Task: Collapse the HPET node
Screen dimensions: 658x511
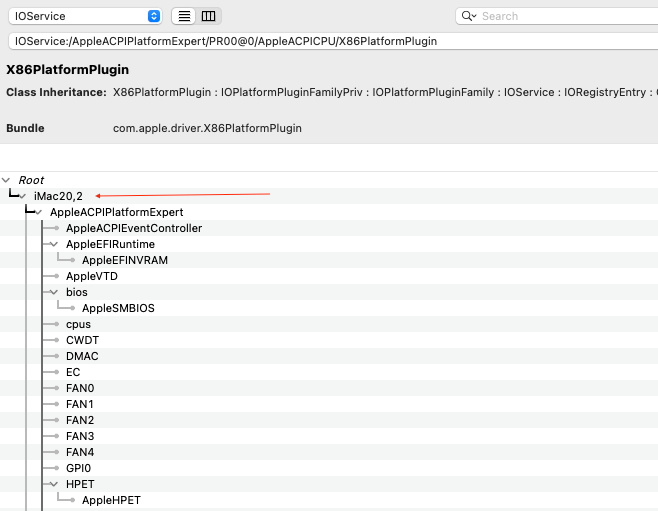Action: [54, 484]
